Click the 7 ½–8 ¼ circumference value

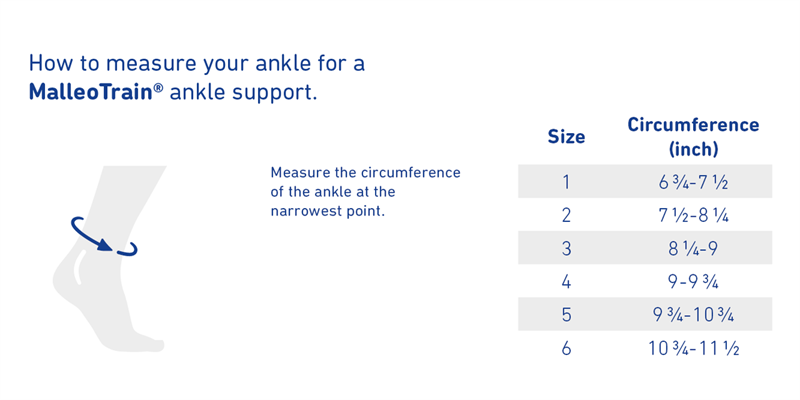coord(693,215)
